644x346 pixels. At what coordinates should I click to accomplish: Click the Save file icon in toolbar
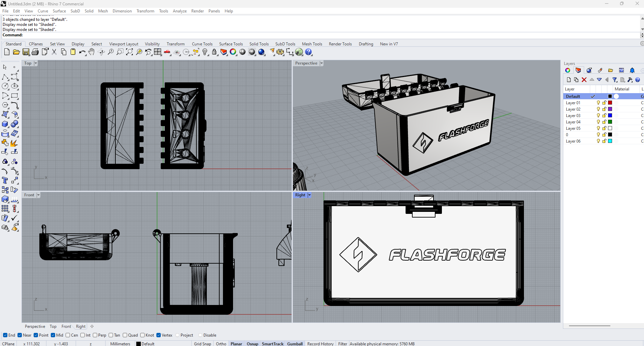(26, 52)
